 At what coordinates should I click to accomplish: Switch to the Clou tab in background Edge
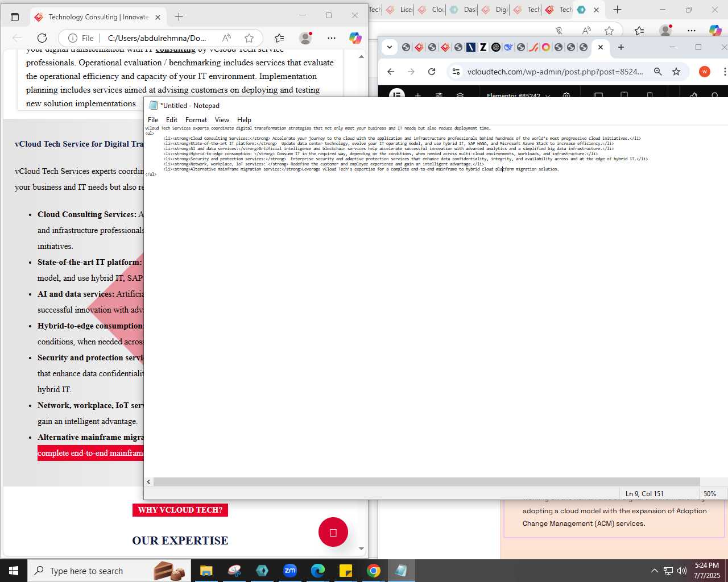[x=431, y=10]
